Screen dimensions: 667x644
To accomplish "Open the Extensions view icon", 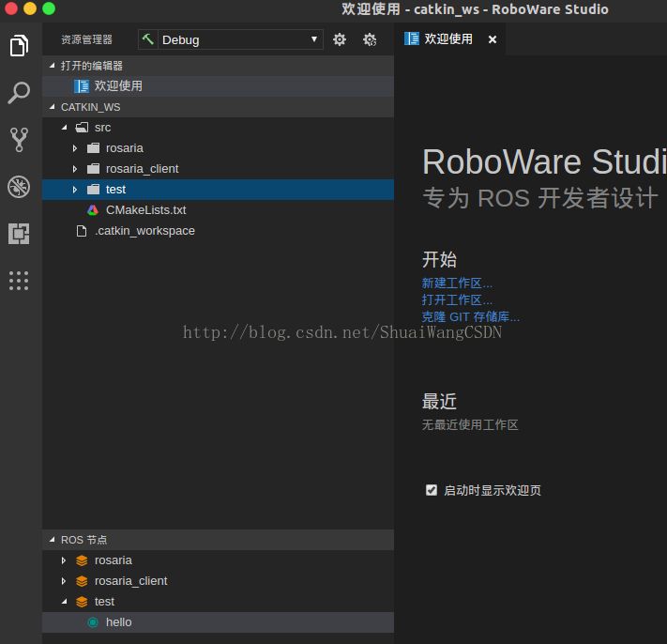I will tap(19, 234).
